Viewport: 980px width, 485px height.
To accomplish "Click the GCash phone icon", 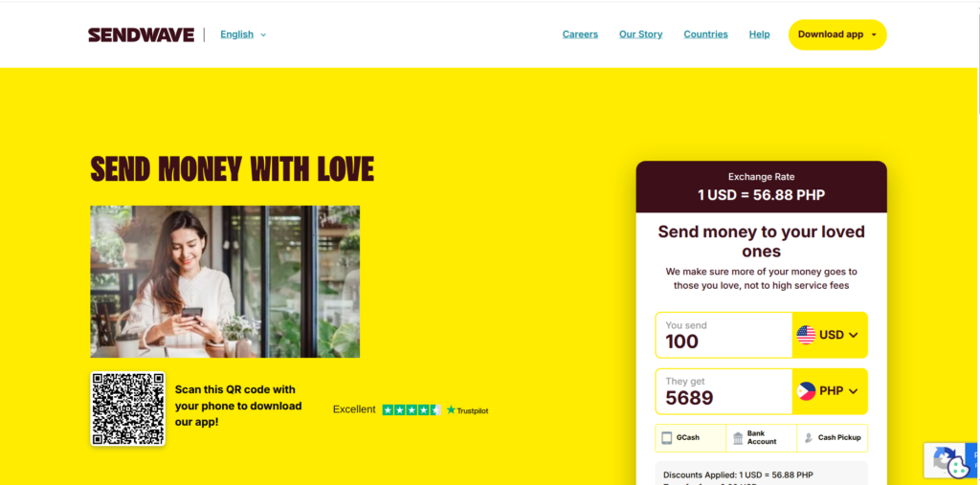I will pyautogui.click(x=667, y=437).
